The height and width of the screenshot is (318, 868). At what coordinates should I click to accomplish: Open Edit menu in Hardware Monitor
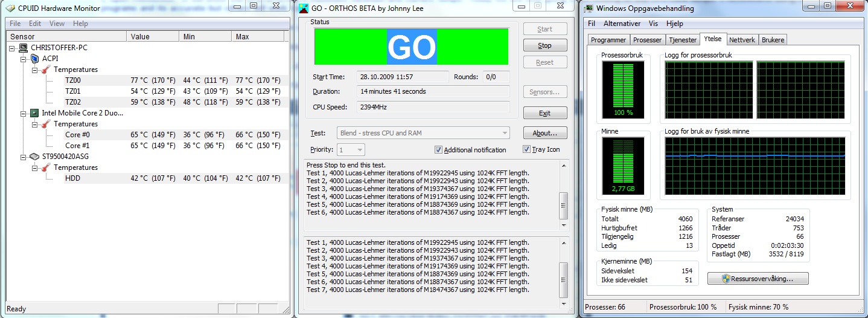point(35,24)
